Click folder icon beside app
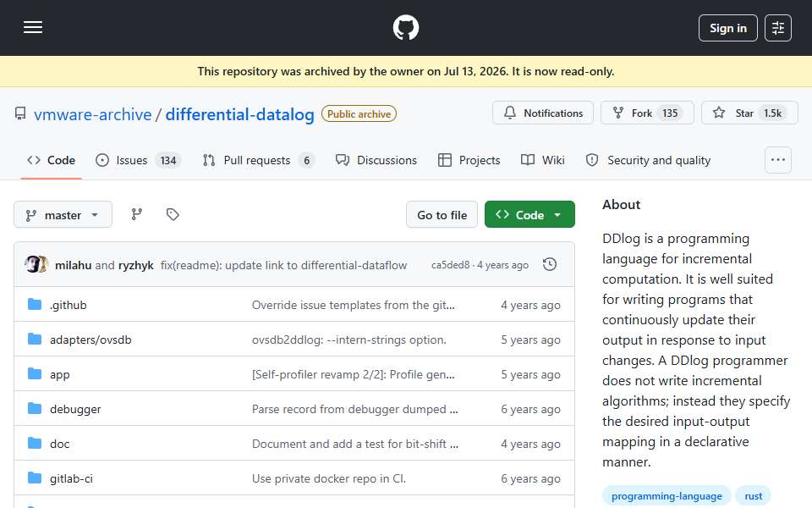The image size is (812, 508). coord(35,373)
